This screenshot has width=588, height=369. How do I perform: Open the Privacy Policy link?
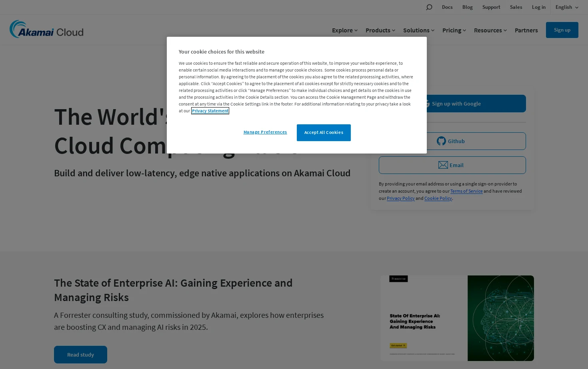[x=401, y=198]
